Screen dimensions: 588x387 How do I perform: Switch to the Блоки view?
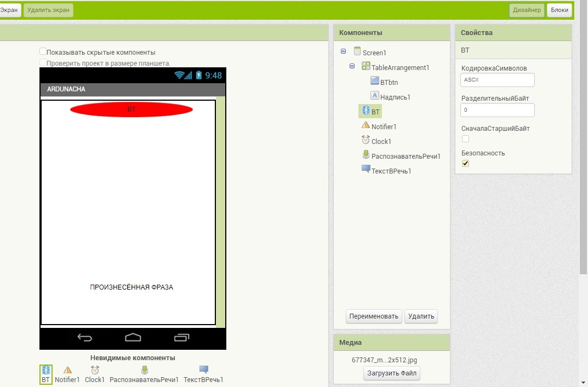[x=559, y=10]
